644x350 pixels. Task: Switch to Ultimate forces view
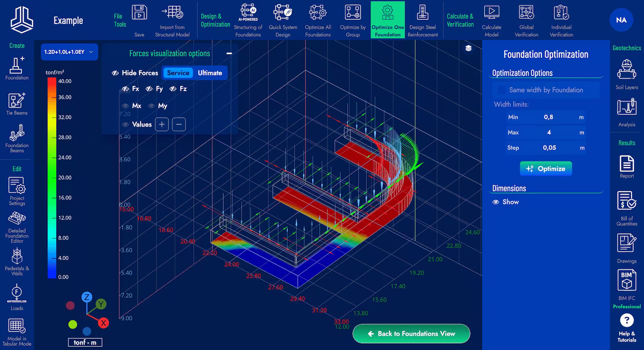pyautogui.click(x=210, y=72)
